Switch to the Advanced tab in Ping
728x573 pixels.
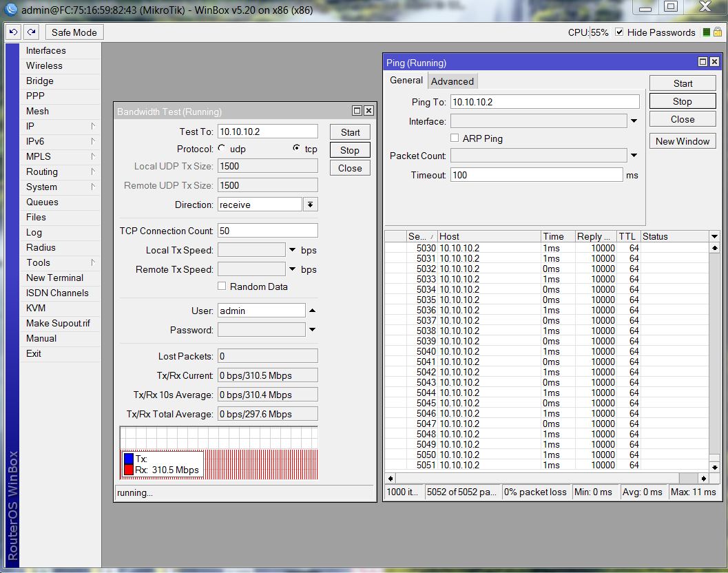click(x=453, y=81)
